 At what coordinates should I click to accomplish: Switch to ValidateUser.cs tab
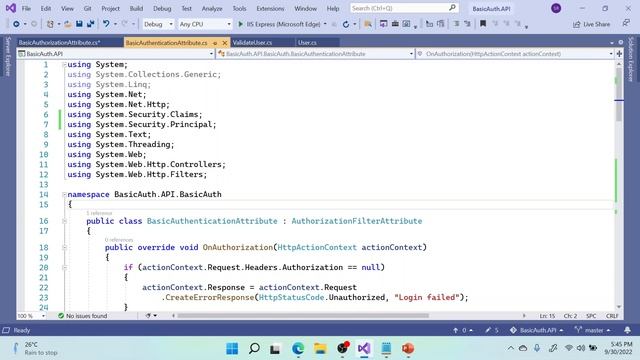click(x=252, y=42)
